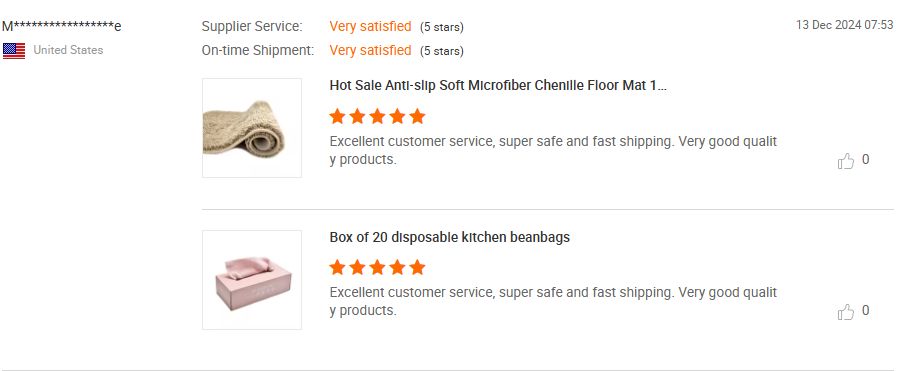Open Box of 20 disposable kitchen beanbags link

(450, 237)
